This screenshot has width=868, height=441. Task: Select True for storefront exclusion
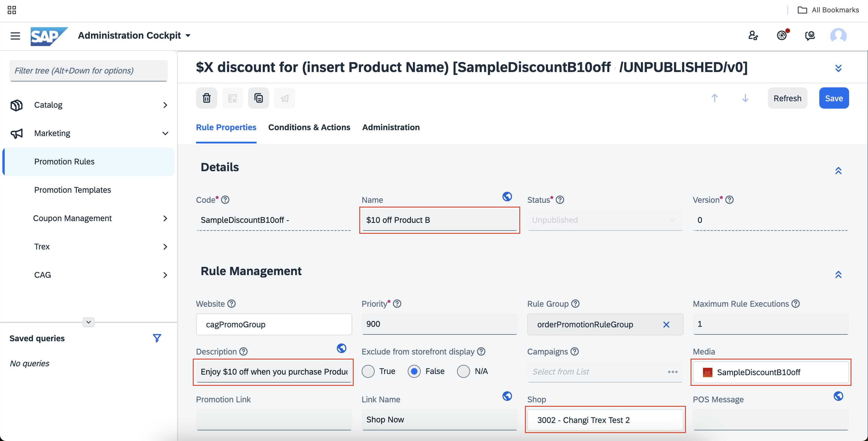pos(368,371)
